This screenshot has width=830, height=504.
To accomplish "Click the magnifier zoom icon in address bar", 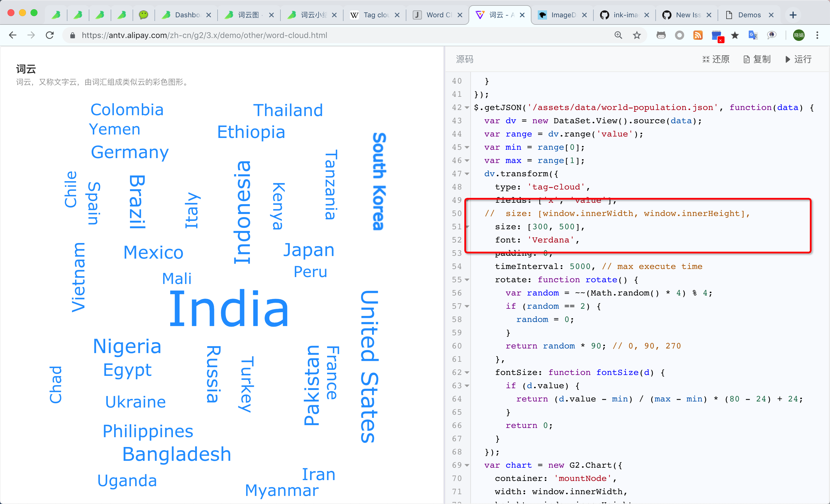I will 618,35.
